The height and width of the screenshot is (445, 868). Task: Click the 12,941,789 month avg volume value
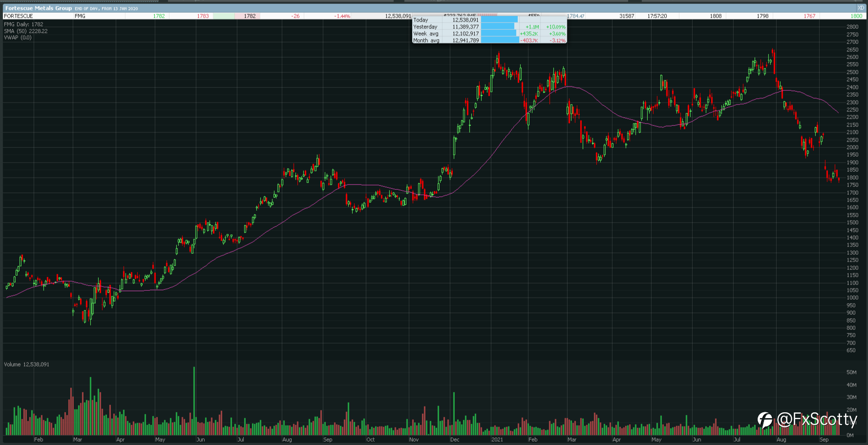(x=466, y=40)
